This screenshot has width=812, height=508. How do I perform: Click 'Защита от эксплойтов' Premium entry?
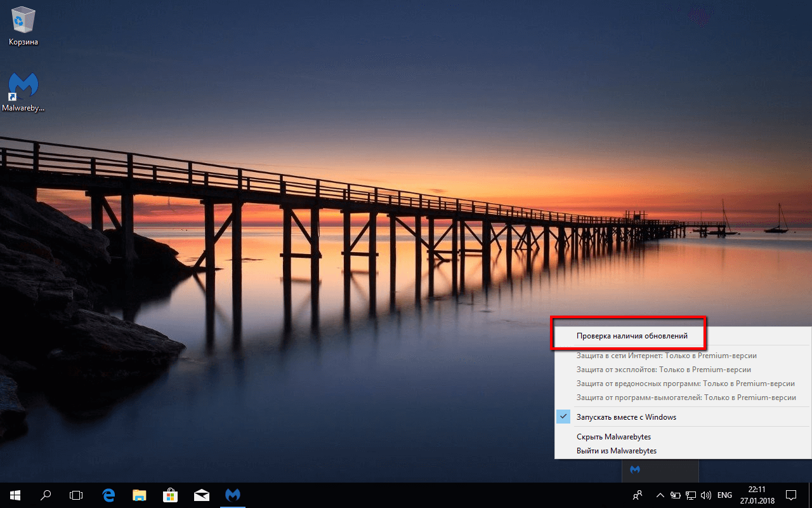pyautogui.click(x=683, y=370)
